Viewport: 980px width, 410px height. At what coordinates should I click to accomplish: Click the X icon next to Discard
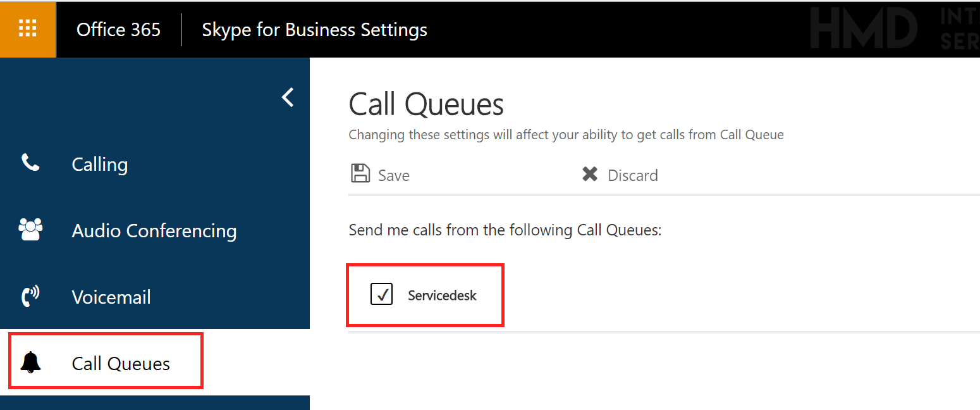[x=590, y=174]
